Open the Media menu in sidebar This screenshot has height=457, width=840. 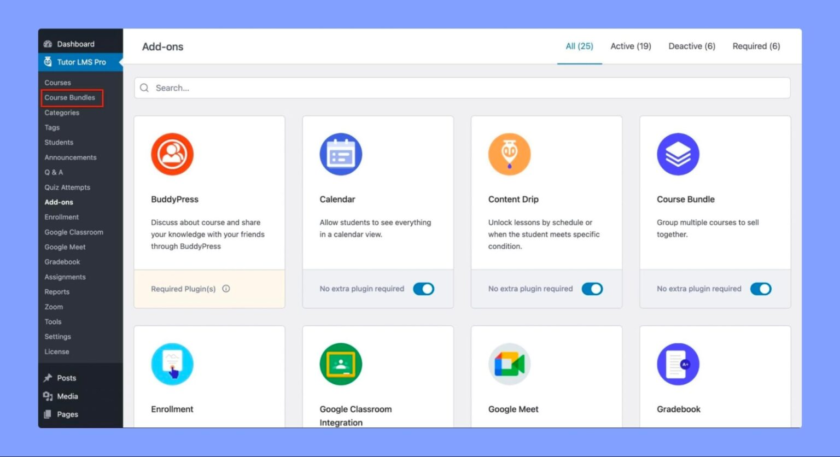click(x=67, y=396)
